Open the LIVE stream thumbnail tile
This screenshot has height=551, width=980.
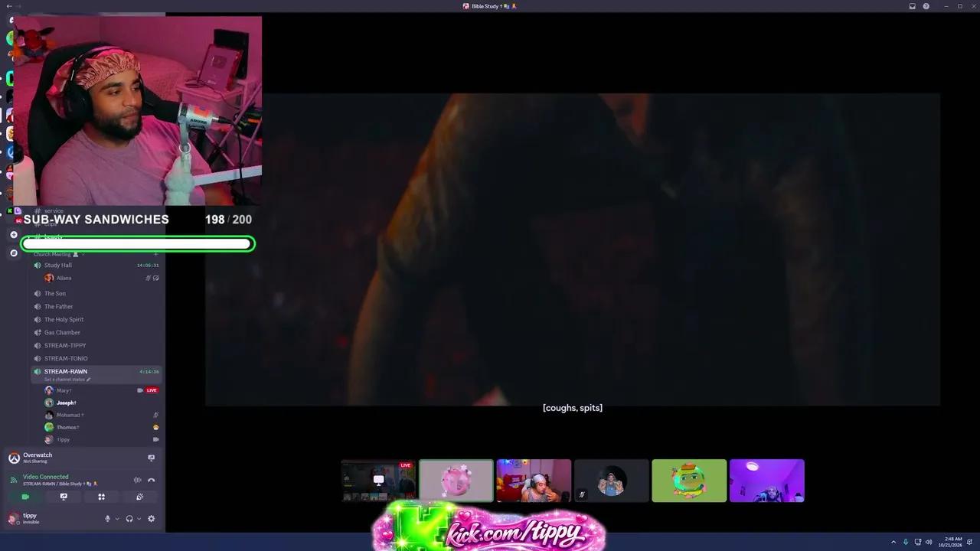click(378, 481)
